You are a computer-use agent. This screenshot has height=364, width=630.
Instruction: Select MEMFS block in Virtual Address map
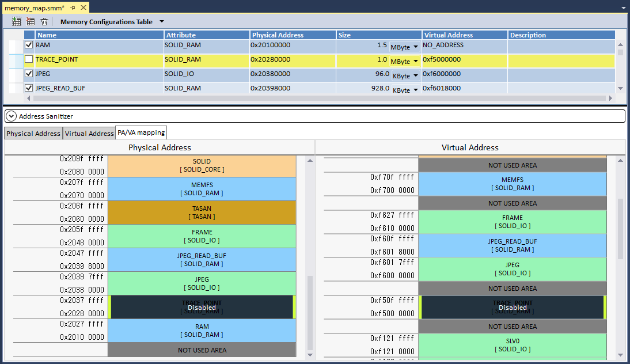[513, 184]
